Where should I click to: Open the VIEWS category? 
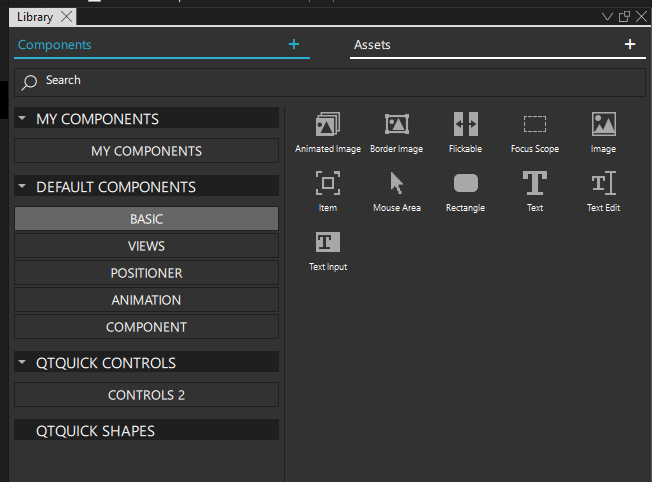pyautogui.click(x=146, y=246)
